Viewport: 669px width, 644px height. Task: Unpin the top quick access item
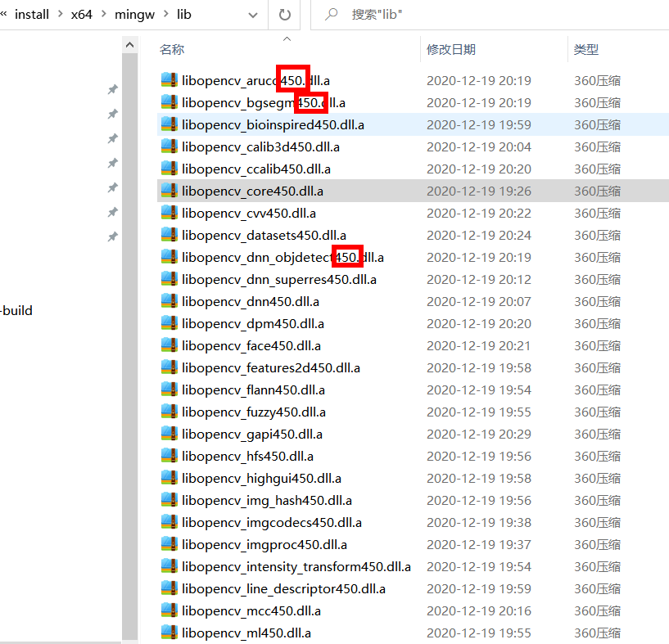[x=112, y=89]
